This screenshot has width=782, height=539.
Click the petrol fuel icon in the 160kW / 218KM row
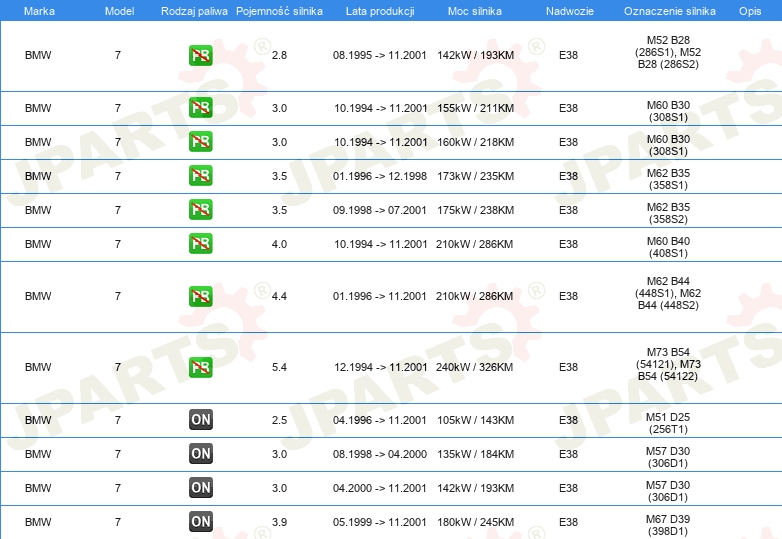coord(200,142)
